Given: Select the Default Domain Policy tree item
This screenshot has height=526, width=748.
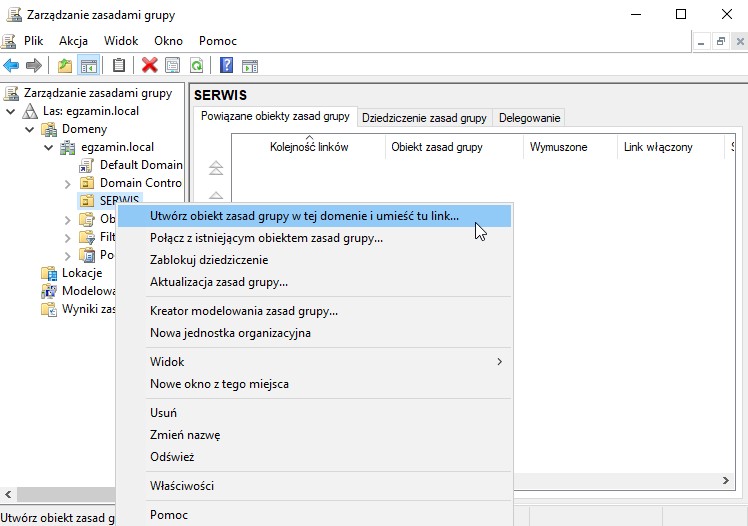Looking at the screenshot, I should [x=140, y=165].
